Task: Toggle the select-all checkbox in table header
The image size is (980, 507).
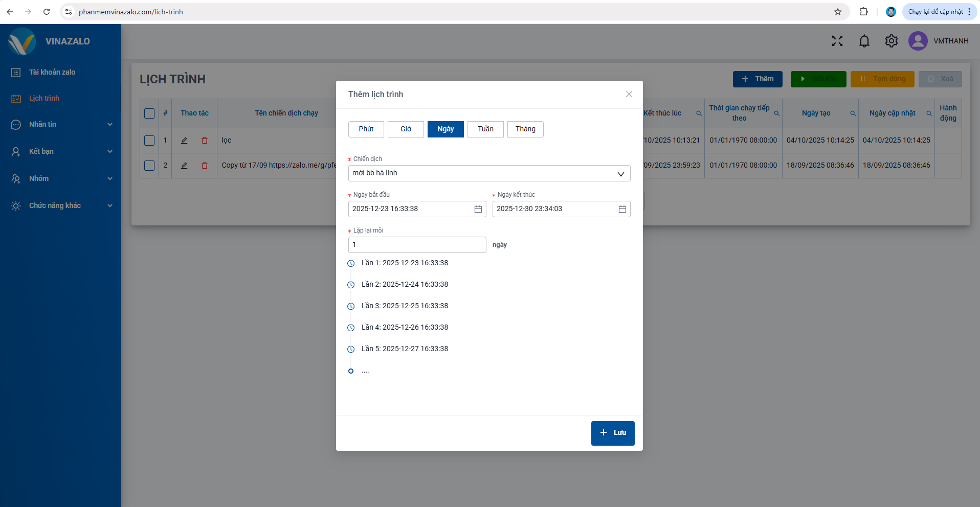Action: pyautogui.click(x=149, y=113)
